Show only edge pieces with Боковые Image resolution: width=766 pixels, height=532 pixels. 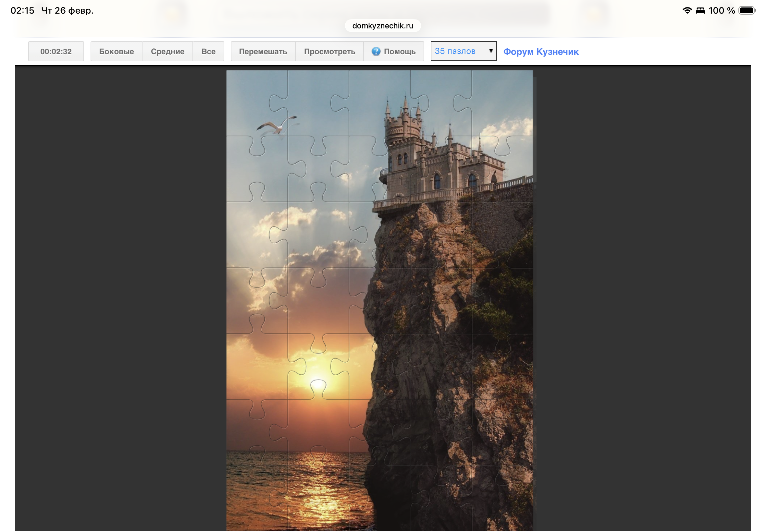[116, 51]
